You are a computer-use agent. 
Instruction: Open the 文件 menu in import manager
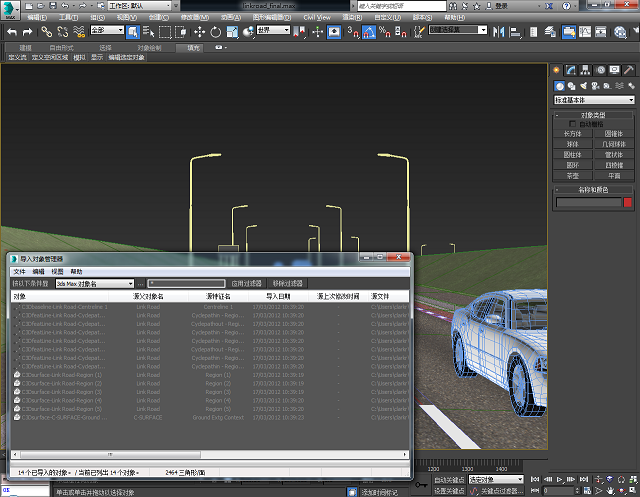[19, 271]
